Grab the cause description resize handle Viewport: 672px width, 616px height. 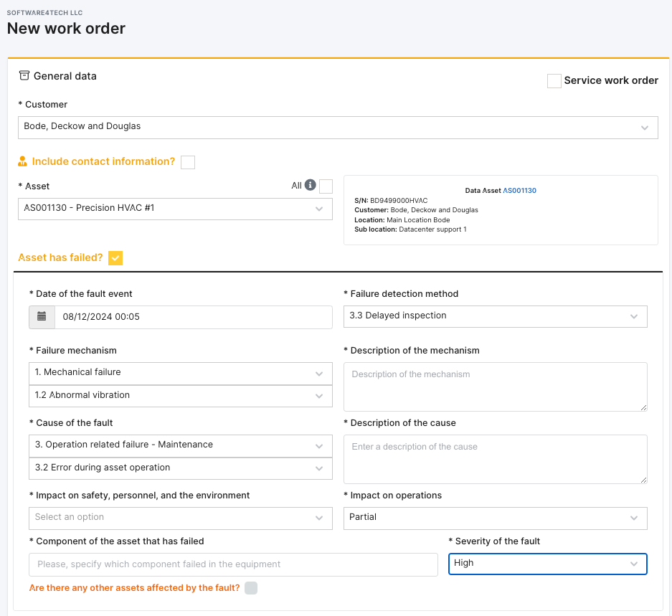pyautogui.click(x=643, y=480)
